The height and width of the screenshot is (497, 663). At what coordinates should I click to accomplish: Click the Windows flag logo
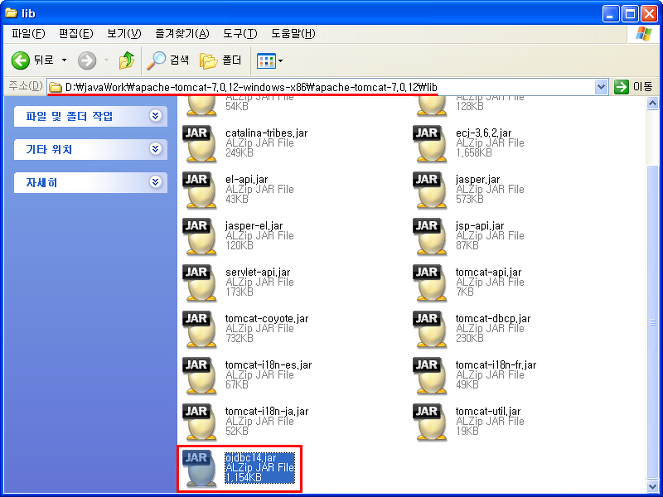coord(644,33)
